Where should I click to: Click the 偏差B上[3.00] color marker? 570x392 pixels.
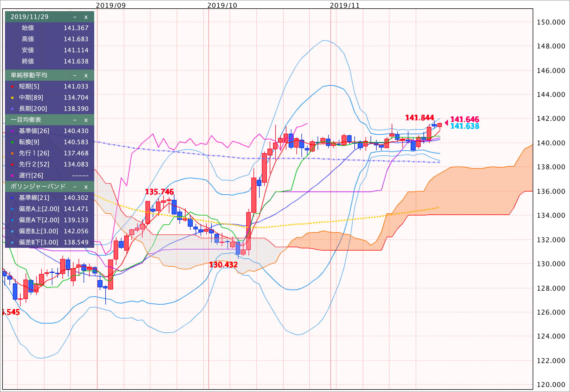[x=12, y=232]
